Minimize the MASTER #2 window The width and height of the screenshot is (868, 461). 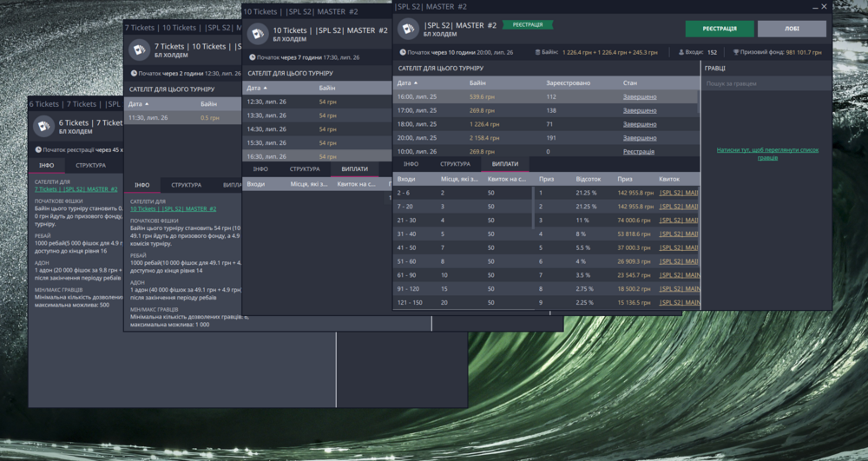pyautogui.click(x=815, y=7)
